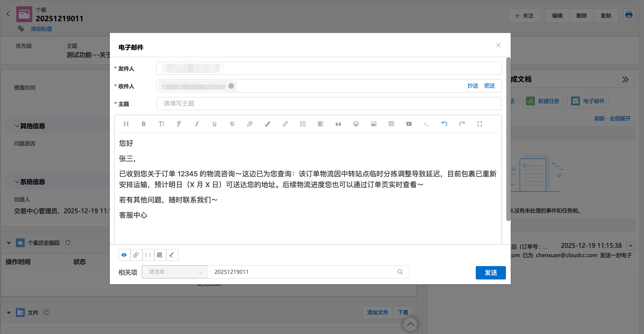Toggle underline formatting in editor
This screenshot has height=334, width=644.
point(214,124)
